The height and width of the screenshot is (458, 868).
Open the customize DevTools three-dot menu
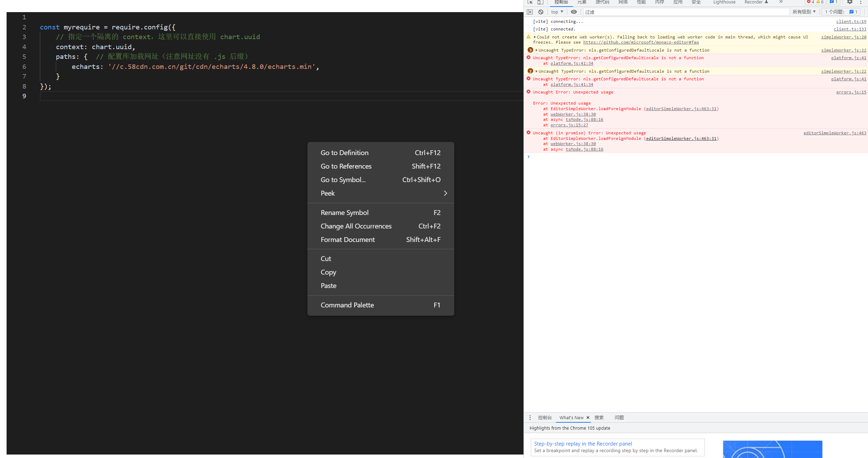click(x=862, y=2)
